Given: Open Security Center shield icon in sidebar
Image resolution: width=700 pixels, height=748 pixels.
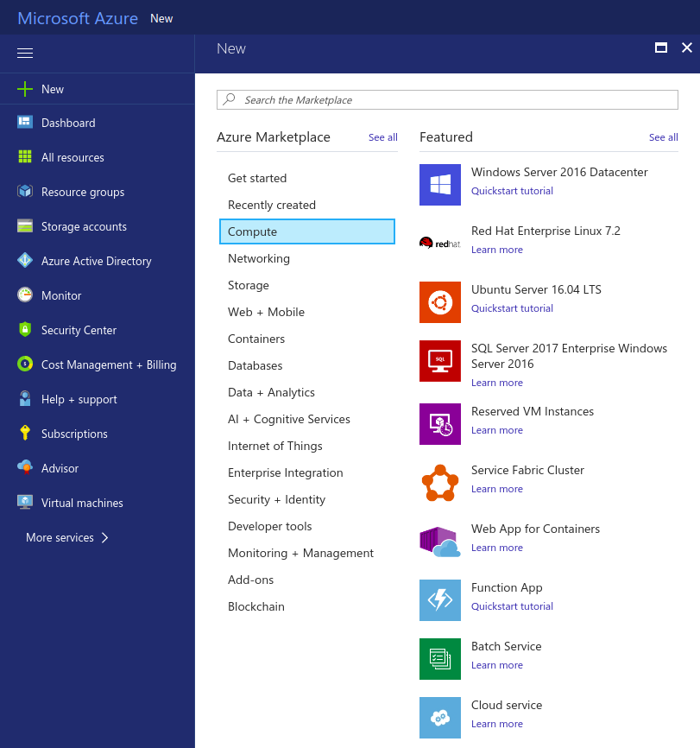Looking at the screenshot, I should 25,330.
